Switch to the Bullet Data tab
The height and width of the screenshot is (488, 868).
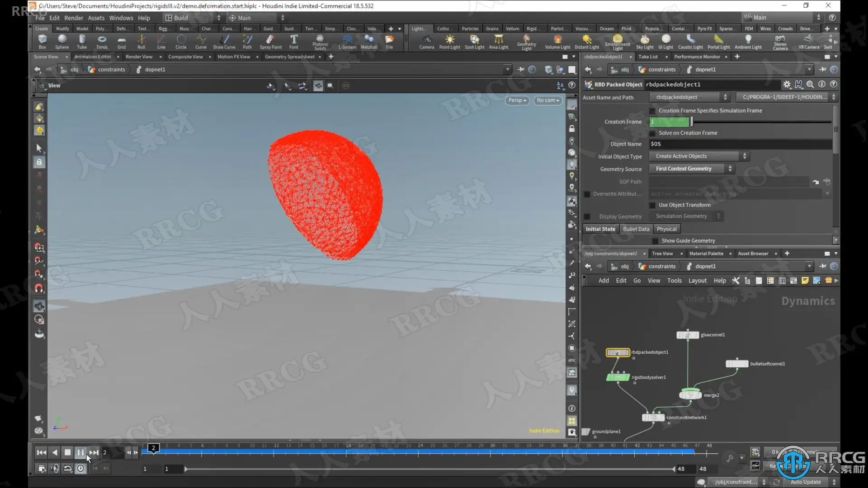(636, 229)
